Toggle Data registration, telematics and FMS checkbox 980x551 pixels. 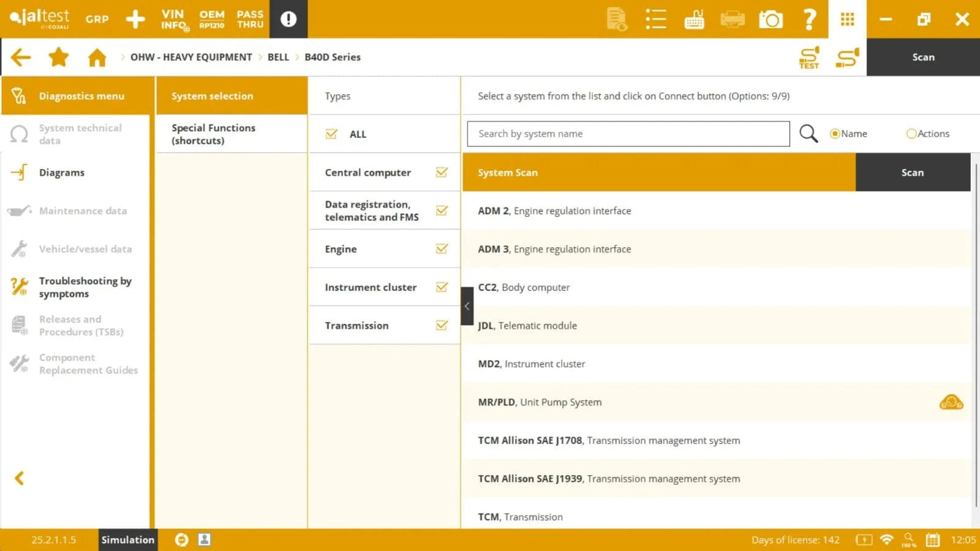(442, 211)
